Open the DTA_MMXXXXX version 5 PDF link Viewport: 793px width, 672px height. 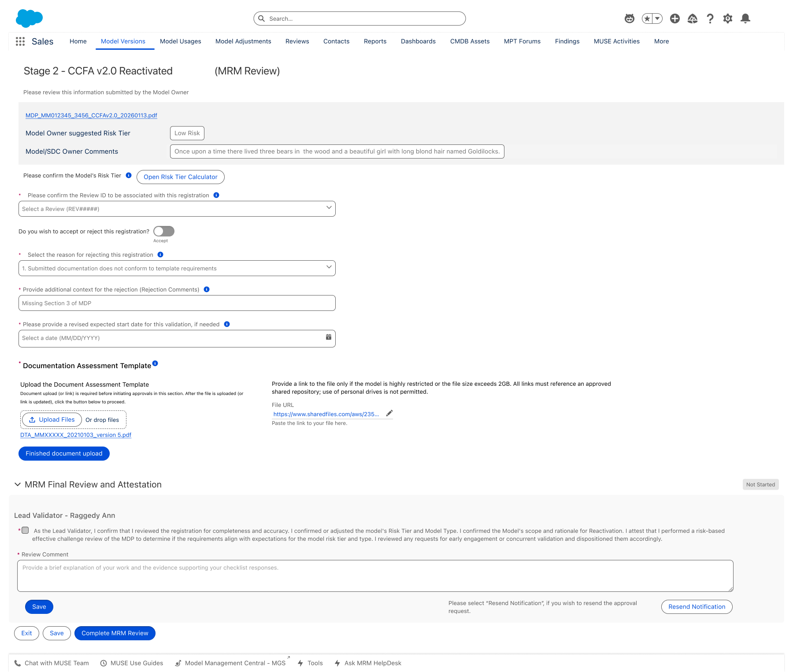(x=76, y=435)
